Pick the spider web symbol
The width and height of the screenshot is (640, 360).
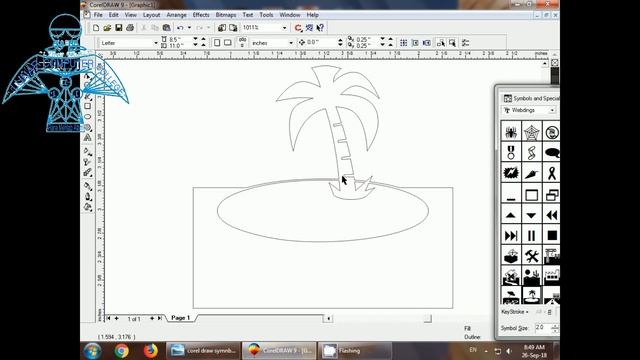(x=531, y=132)
